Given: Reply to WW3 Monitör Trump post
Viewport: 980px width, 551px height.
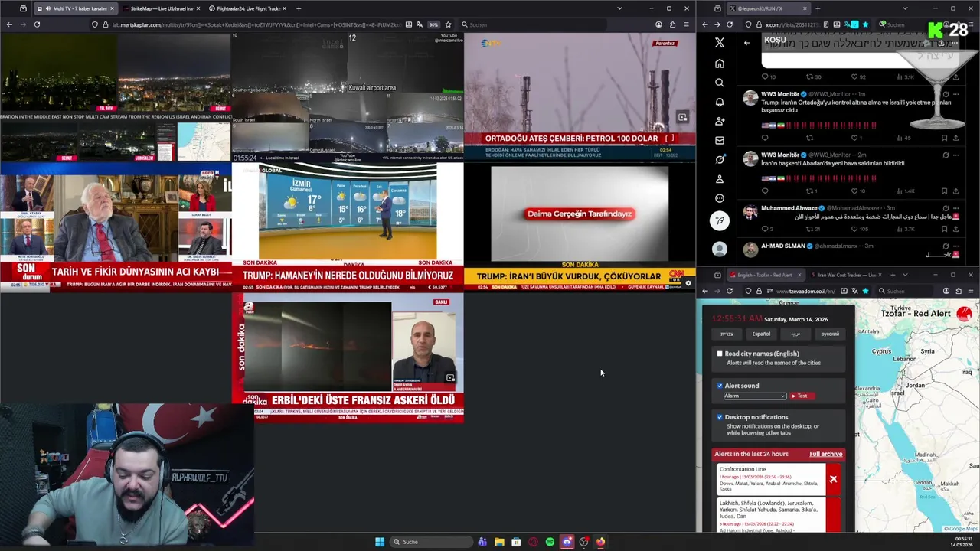Looking at the screenshot, I should coord(764,138).
